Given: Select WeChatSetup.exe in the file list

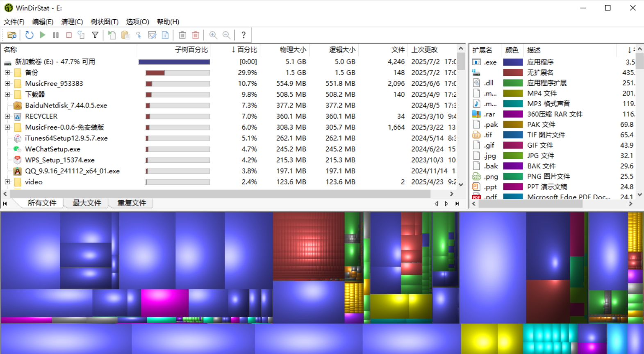Looking at the screenshot, I should (x=52, y=149).
